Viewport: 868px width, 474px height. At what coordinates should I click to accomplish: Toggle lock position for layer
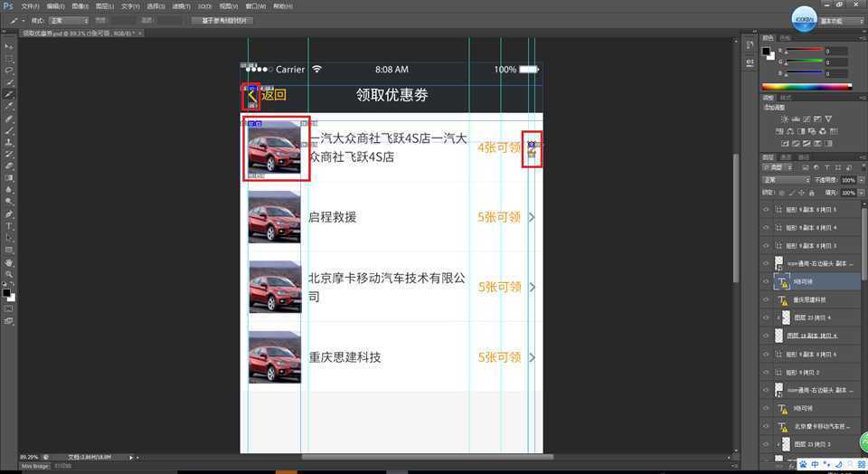tap(802, 193)
